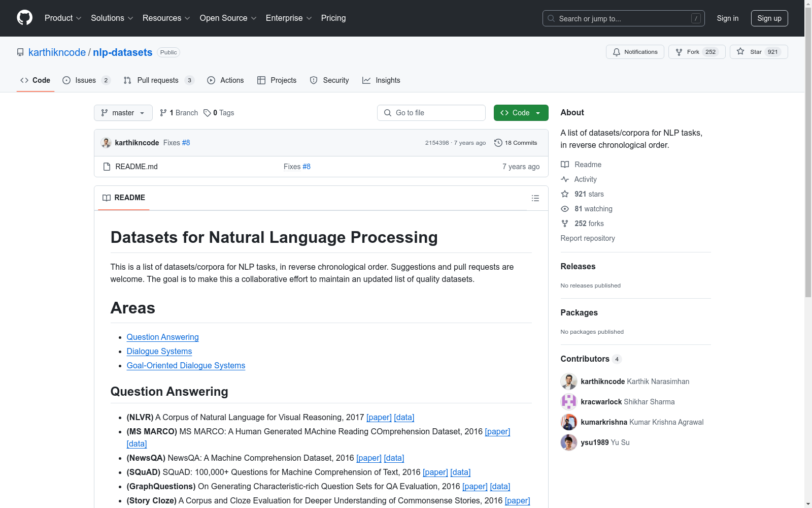The image size is (812, 508).
Task: Click the fork icon next to 252 forks
Action: point(565,224)
